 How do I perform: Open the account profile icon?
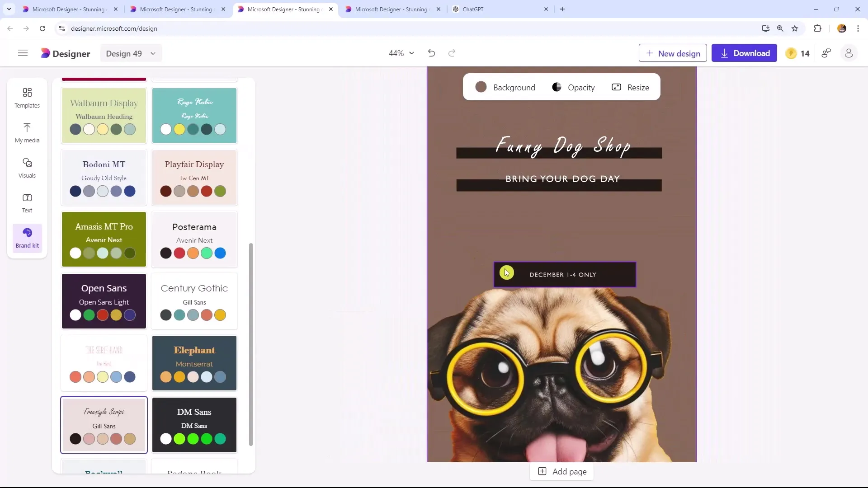click(x=849, y=53)
